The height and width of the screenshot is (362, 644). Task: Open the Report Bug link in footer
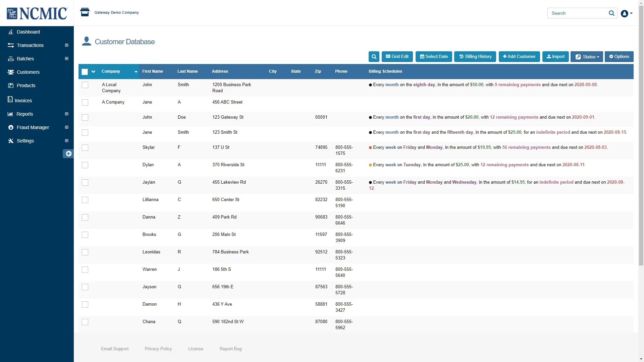[x=230, y=349]
